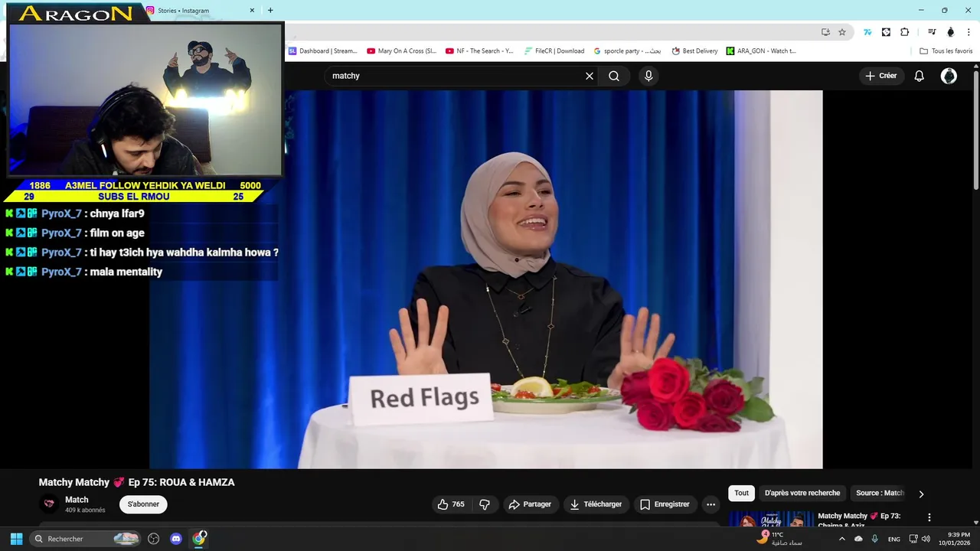Screen dimensions: 980x551
Task: Switch the ENG input language
Action: 894,540
